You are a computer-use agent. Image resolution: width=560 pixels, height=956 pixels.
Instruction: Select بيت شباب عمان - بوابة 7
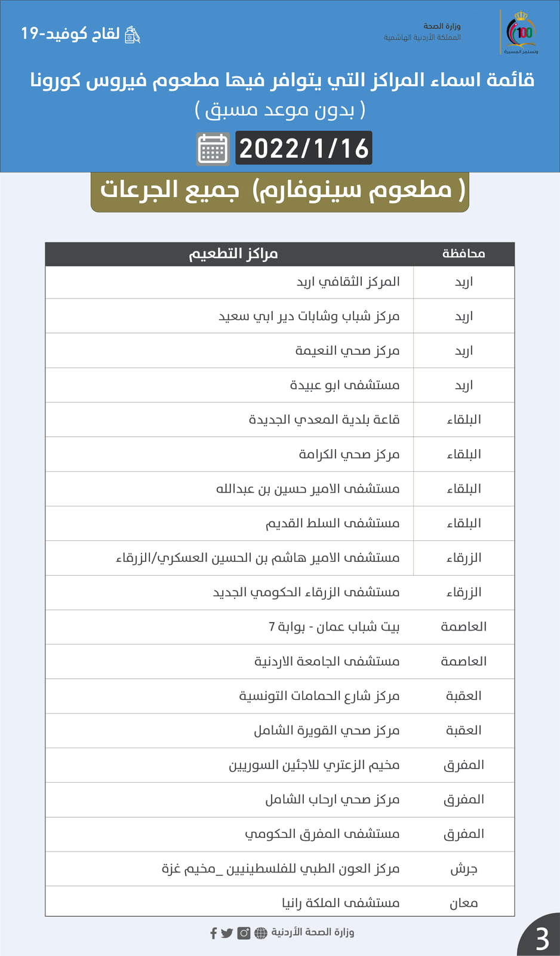[x=334, y=627]
